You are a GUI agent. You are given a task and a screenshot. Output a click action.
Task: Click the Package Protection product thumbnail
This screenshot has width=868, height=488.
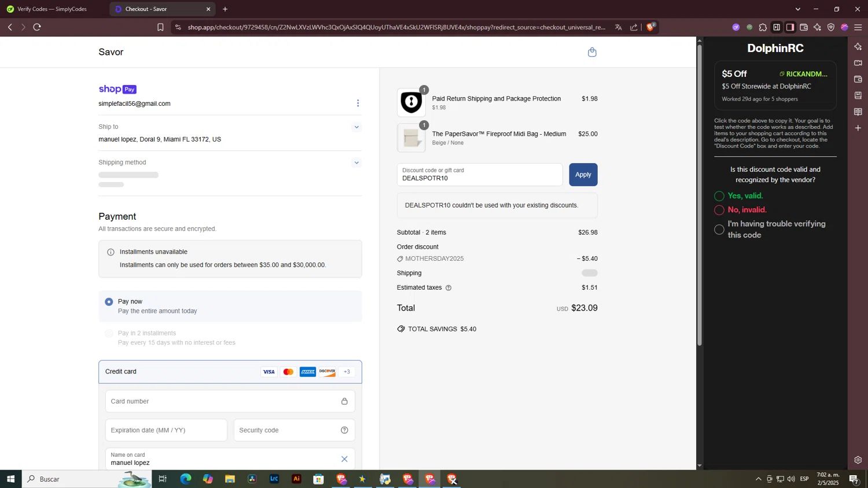[411, 103]
